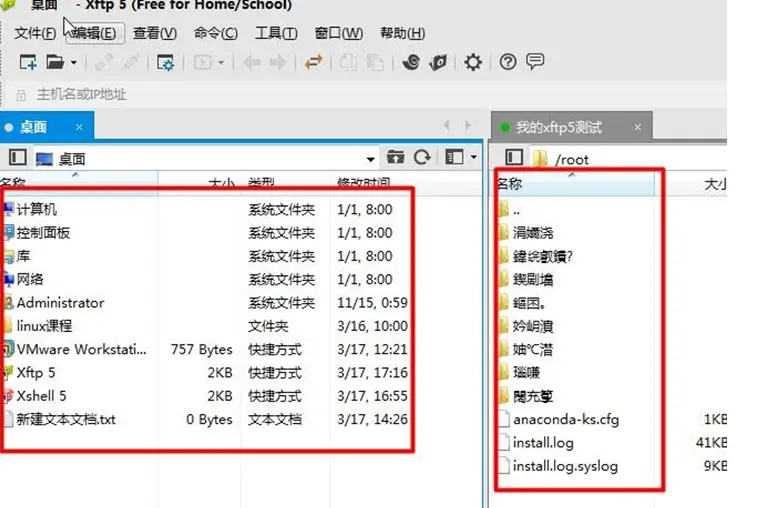Click the previous tab scroll arrow
This screenshot has height=508, width=763.
[x=447, y=126]
